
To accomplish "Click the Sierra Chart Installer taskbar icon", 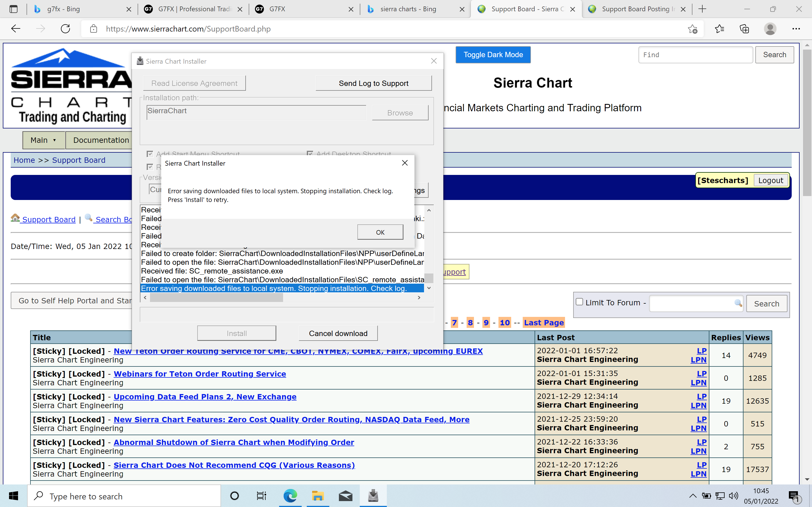I will [x=373, y=496].
